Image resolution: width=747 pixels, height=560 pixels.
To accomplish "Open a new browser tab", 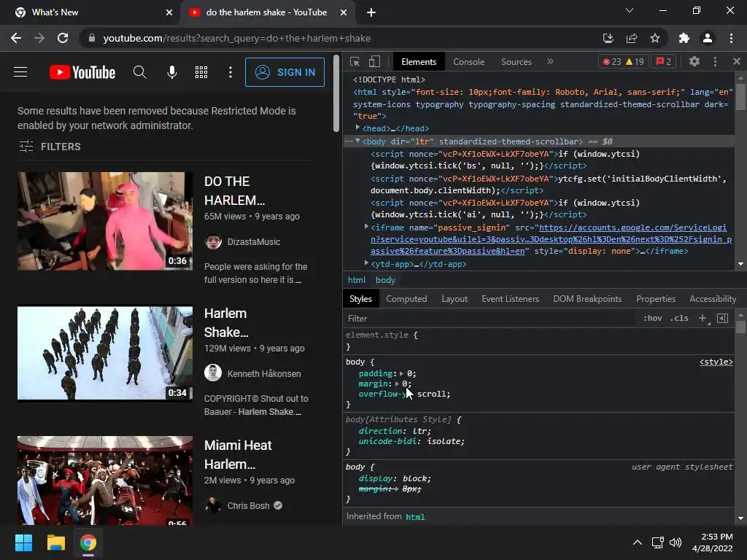I will (371, 12).
